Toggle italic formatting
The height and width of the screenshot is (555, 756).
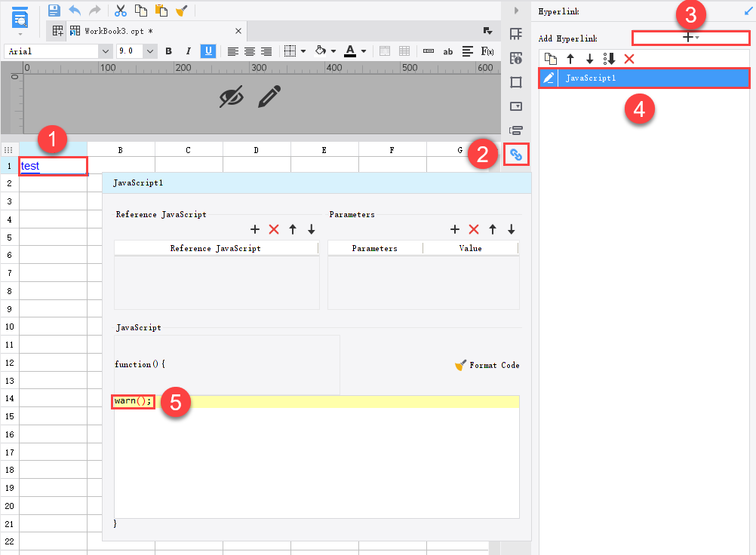coord(187,51)
